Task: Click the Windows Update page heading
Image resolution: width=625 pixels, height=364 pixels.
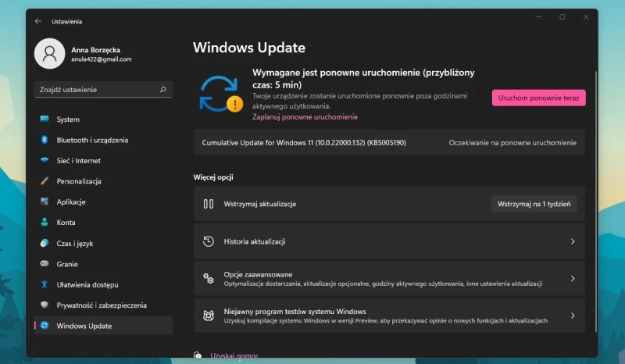Action: [x=249, y=48]
